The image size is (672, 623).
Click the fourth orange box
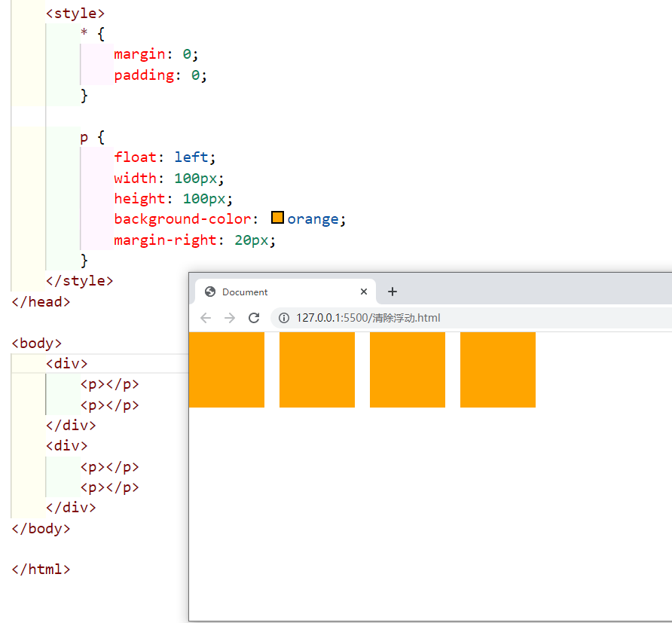pyautogui.click(x=497, y=369)
